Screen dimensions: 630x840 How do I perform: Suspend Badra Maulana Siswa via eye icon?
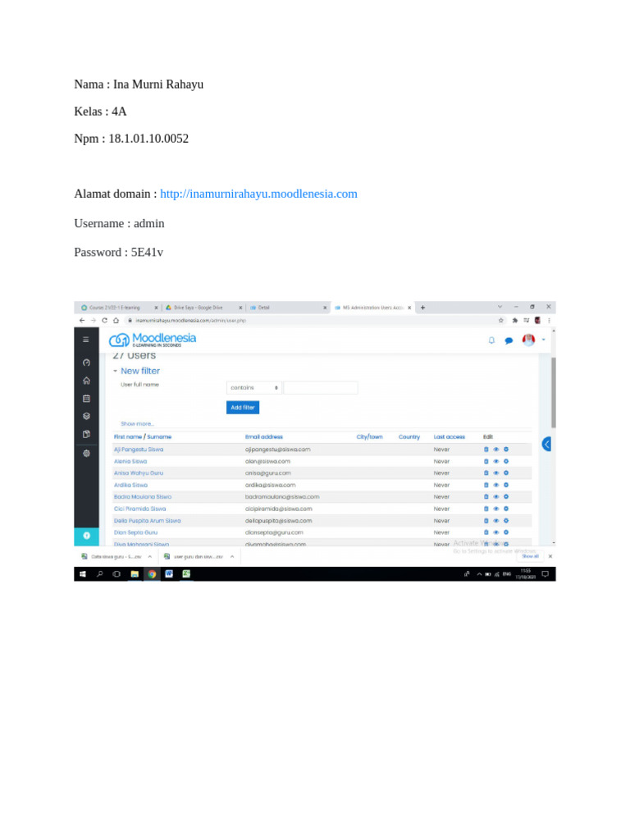496,496
